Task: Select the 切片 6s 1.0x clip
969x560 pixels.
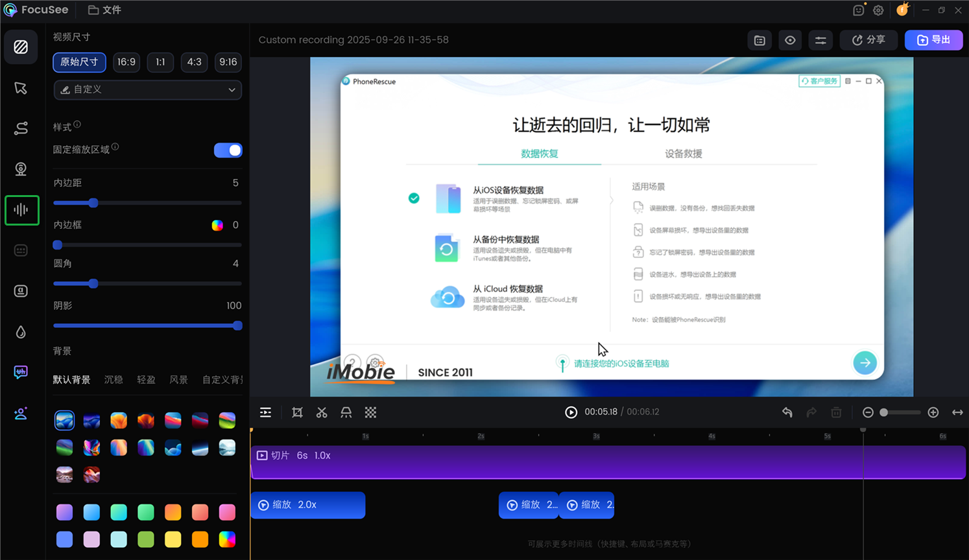Action: pos(608,462)
